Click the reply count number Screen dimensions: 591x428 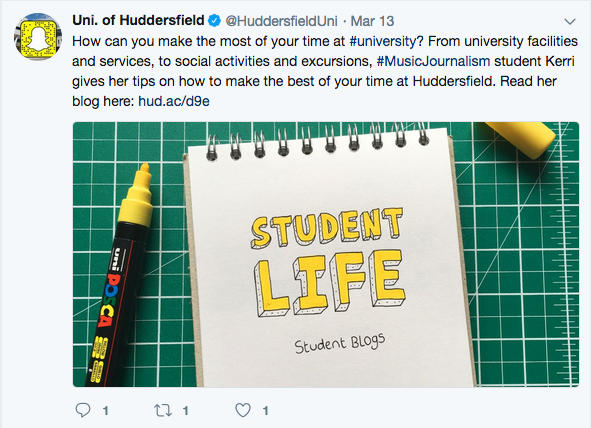coord(106,411)
